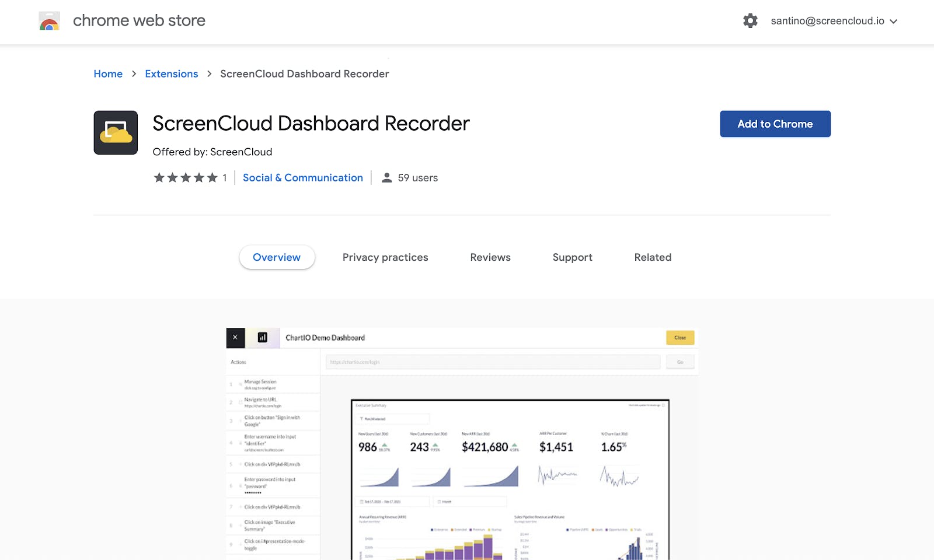
Task: Click the ScreenCloud Dashboard Recorder heading
Action: [x=311, y=124]
